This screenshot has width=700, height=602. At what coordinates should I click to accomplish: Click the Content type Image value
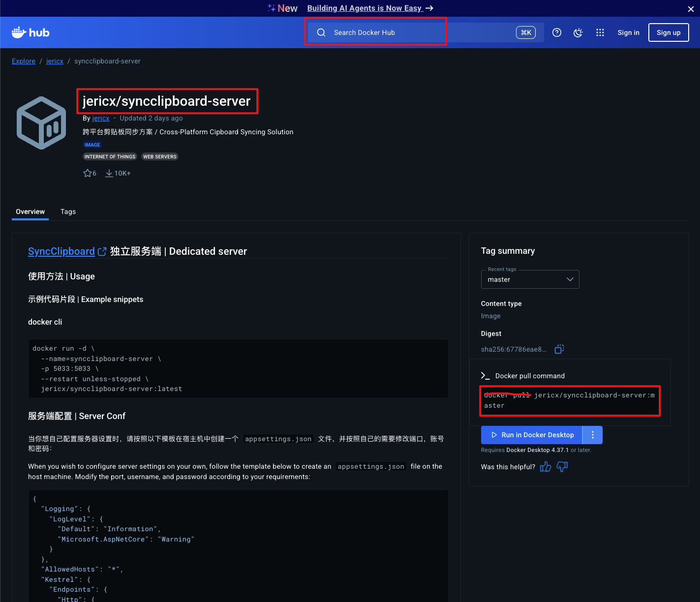coord(491,316)
